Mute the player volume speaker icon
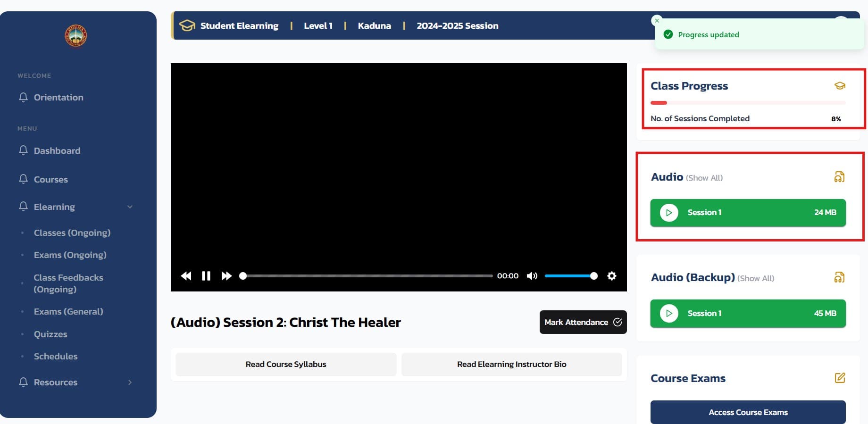This screenshot has width=868, height=424. 532,276
